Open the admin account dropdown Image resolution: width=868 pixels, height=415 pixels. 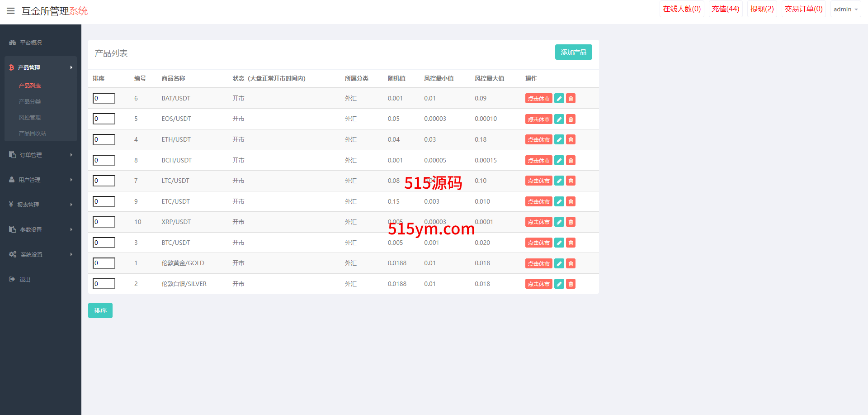click(x=845, y=9)
